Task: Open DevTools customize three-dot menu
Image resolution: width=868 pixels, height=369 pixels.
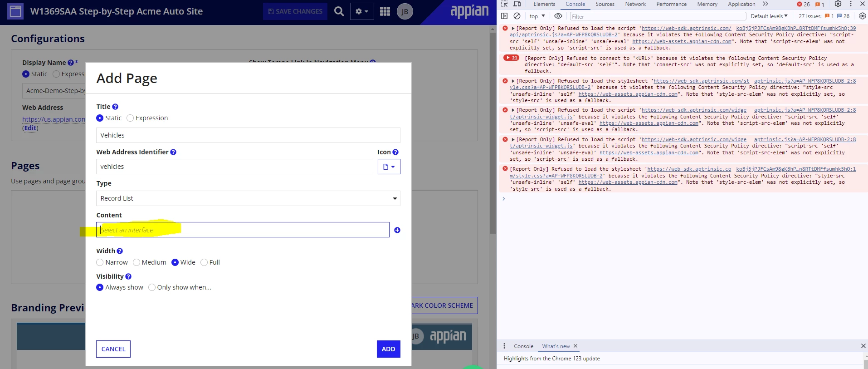Action: coord(850,4)
